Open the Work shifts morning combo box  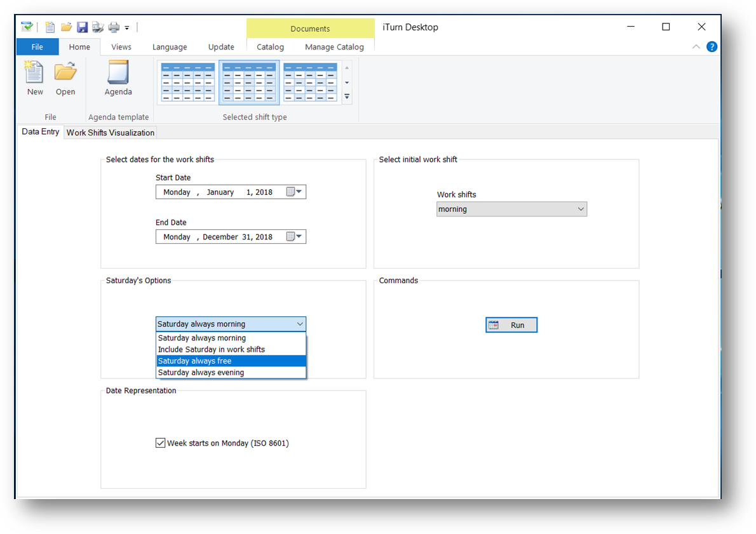pos(511,209)
